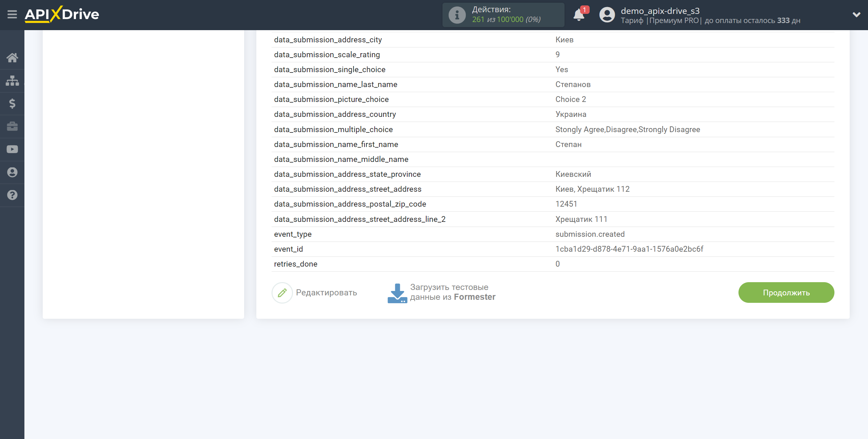
Task: Select data_submission_address_state_province field
Action: pos(347,174)
